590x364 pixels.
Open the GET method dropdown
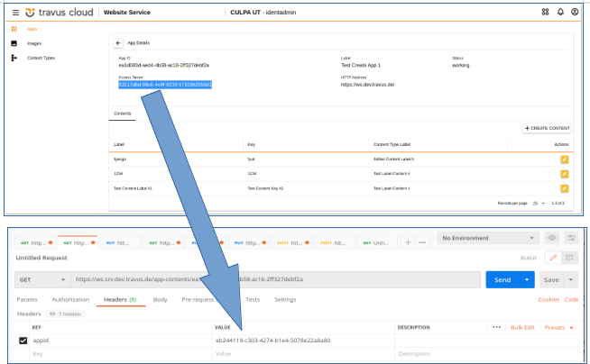[42, 279]
